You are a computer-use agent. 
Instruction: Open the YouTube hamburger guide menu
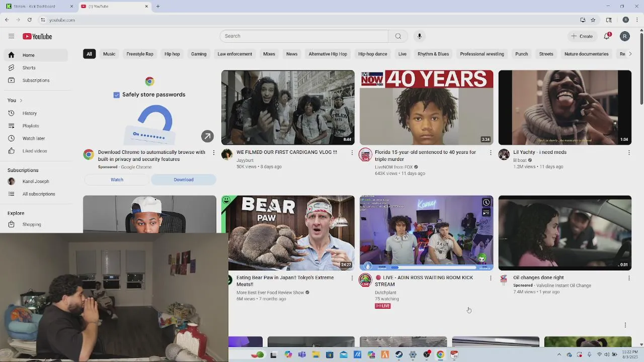tap(11, 36)
